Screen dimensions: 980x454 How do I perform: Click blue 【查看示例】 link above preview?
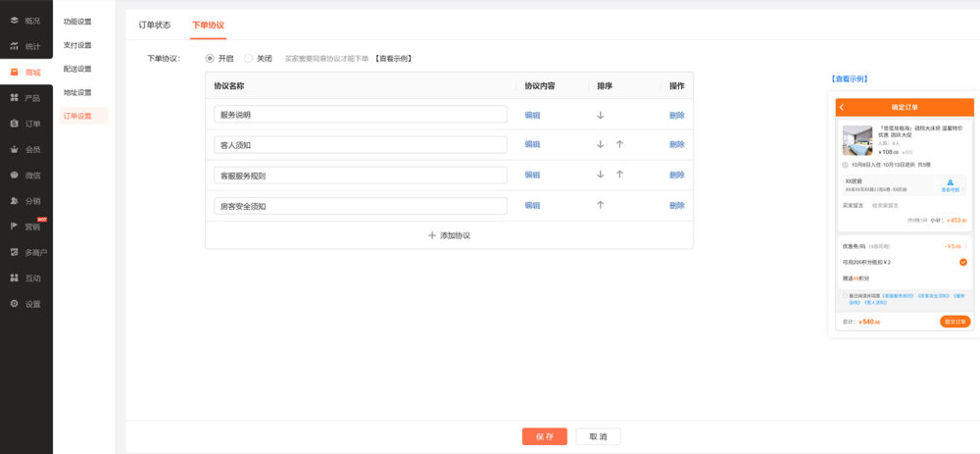[849, 78]
